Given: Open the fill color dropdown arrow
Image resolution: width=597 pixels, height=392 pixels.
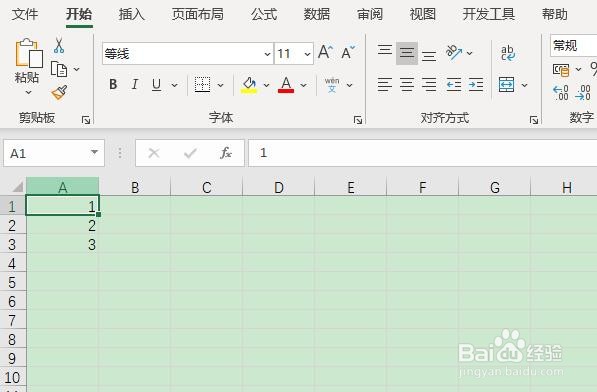Looking at the screenshot, I should [x=266, y=85].
